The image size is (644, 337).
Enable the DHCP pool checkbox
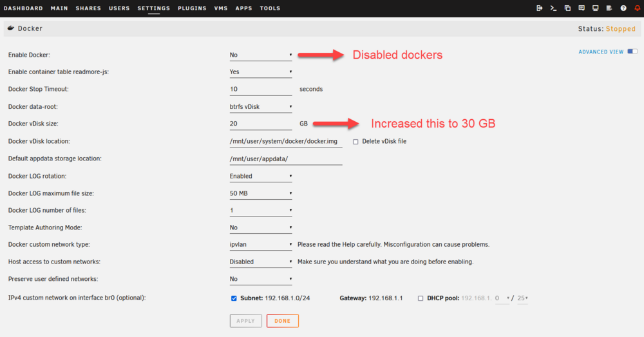420,298
